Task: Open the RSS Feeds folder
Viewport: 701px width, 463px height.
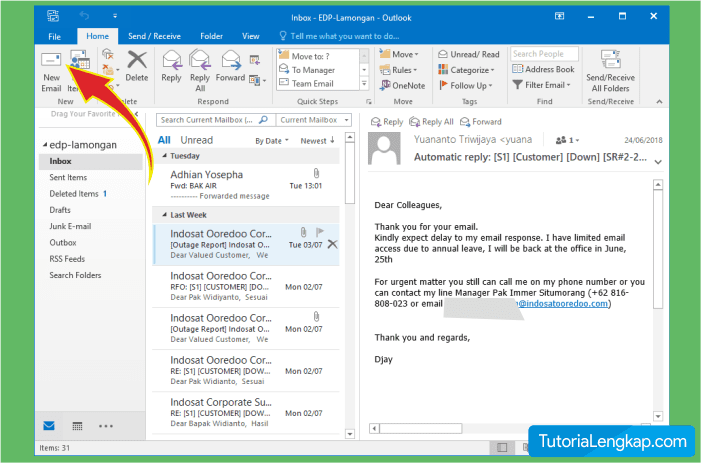Action: tap(67, 259)
